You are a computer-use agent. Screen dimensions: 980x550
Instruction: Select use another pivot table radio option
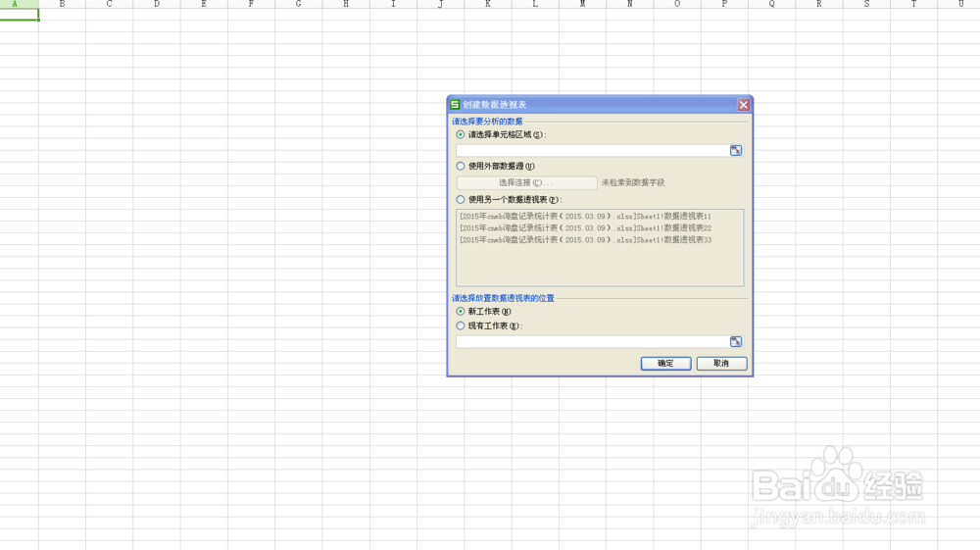pyautogui.click(x=461, y=199)
